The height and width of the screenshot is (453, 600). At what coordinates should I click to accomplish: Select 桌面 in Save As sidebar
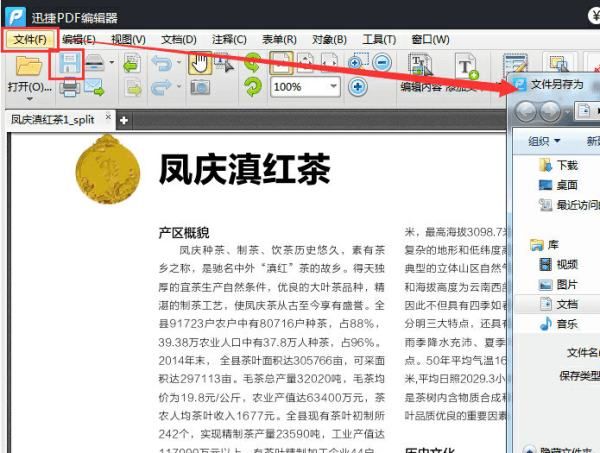point(558,185)
